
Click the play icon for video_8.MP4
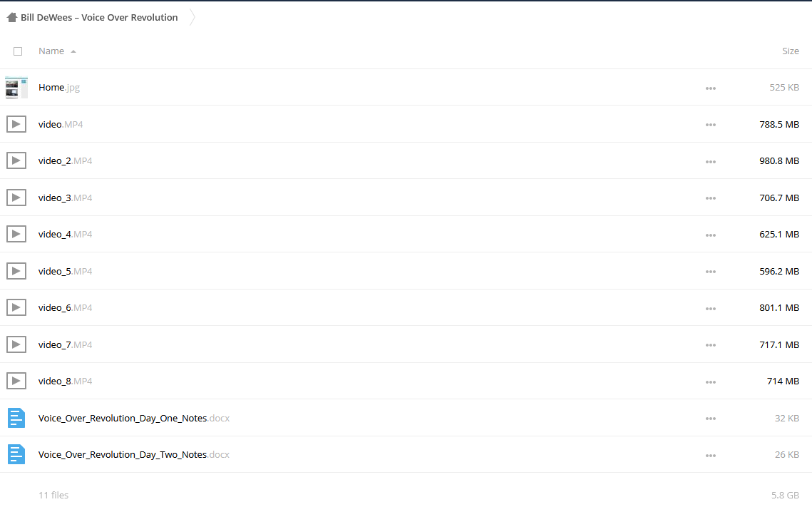16,381
